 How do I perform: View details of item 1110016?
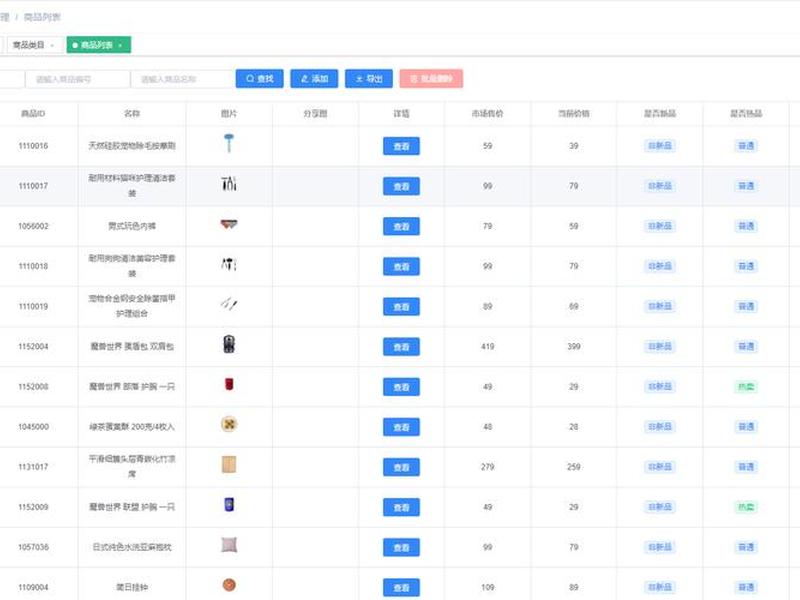(x=401, y=146)
